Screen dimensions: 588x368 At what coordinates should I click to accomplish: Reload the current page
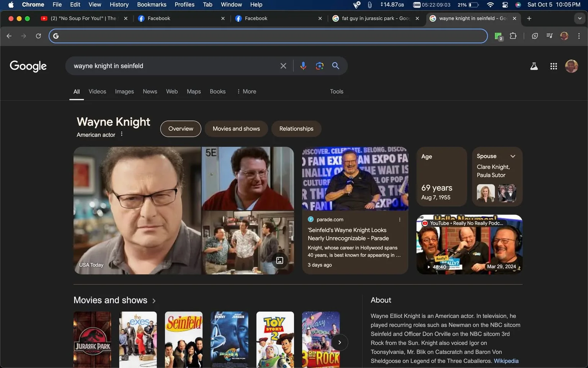click(x=38, y=36)
